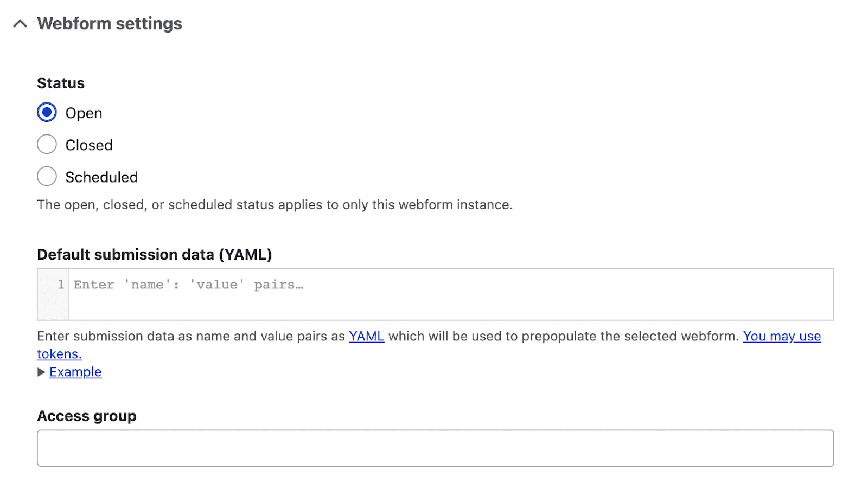Screen dimensions: 868x490
Task: Click the Example link text
Action: (x=75, y=372)
